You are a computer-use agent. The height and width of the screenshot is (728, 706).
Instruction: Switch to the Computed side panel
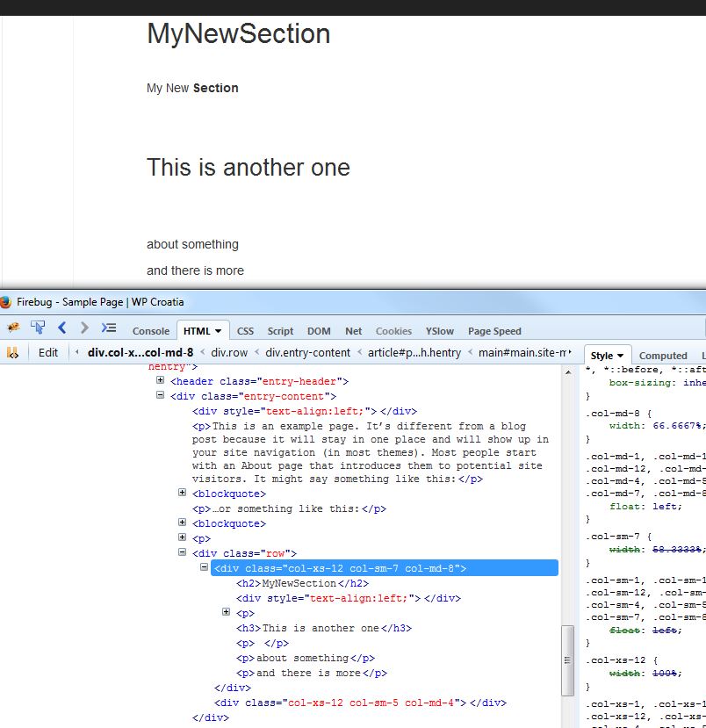tap(663, 356)
